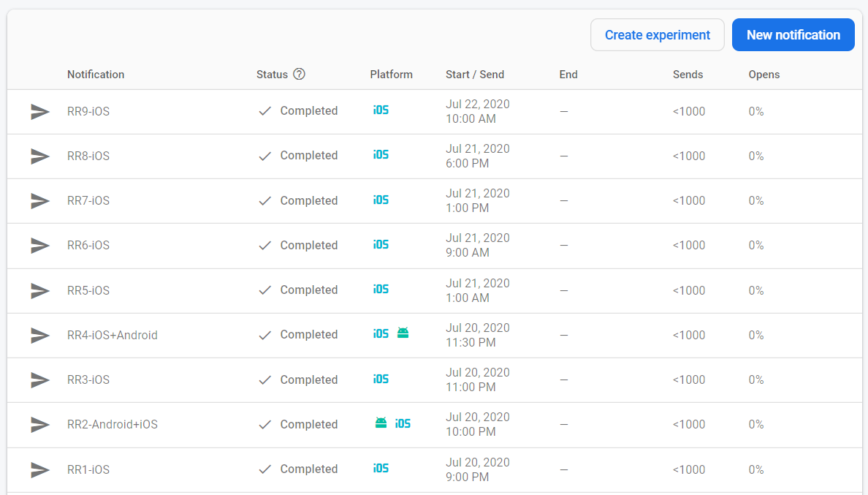The width and height of the screenshot is (868, 495).
Task: Click the iOS platform icon in RR9-iOS row
Action: point(381,110)
